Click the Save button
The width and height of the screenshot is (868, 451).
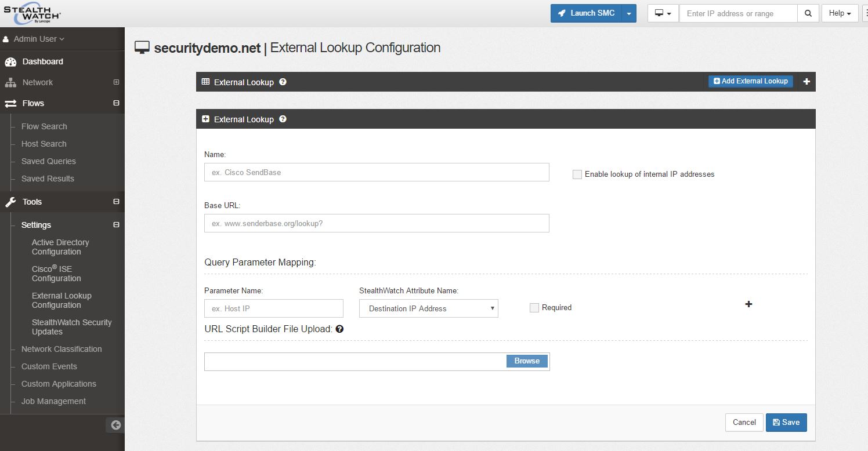coord(786,423)
